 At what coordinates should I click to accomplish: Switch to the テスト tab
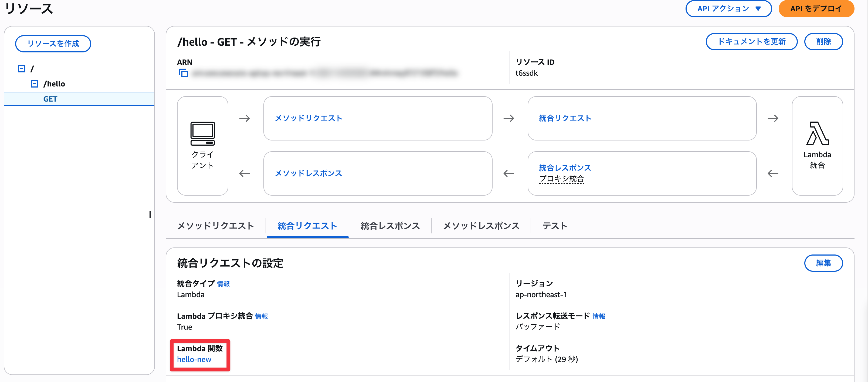pos(555,226)
